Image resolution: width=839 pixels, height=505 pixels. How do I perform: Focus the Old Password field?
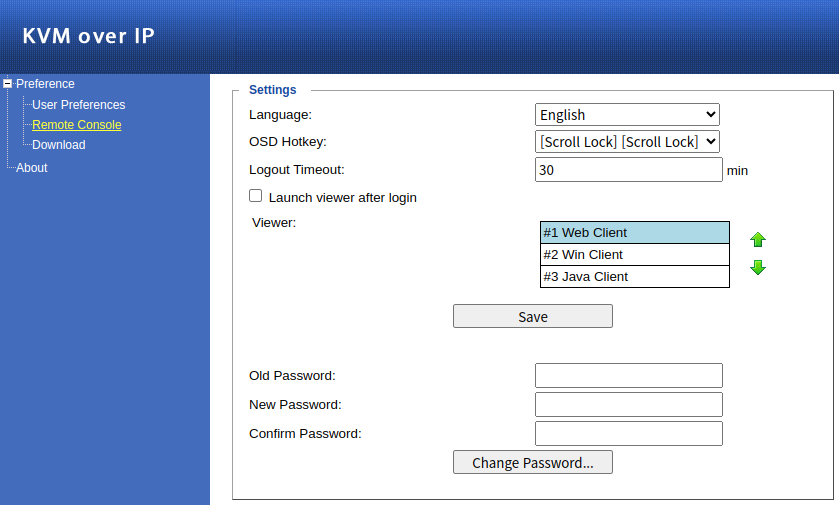coord(629,376)
